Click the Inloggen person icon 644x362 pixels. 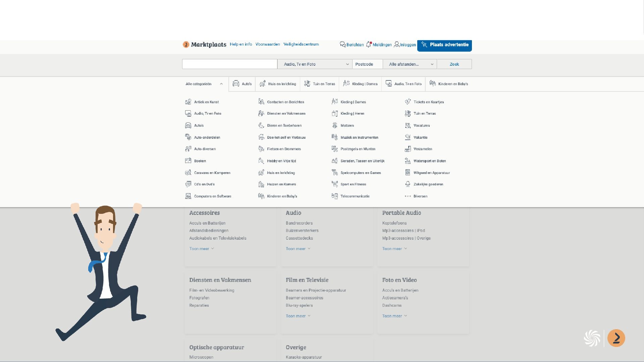click(x=396, y=45)
